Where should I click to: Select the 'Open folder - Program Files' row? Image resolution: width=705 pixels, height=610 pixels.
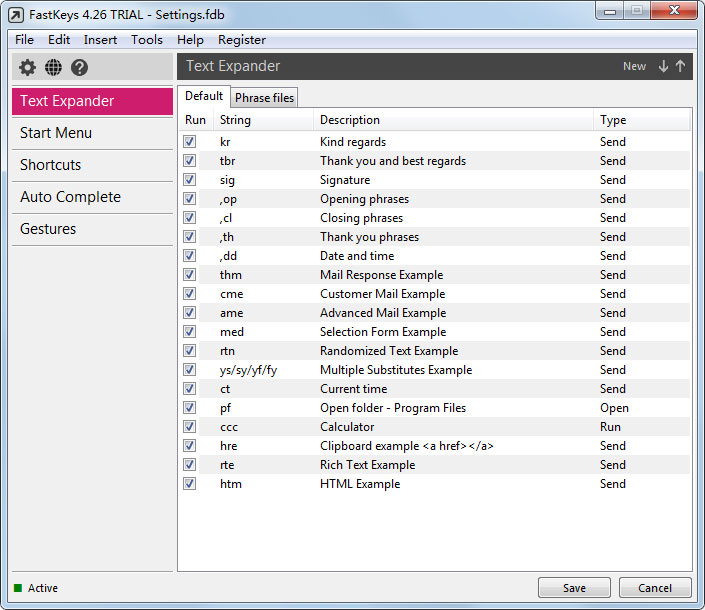(393, 408)
